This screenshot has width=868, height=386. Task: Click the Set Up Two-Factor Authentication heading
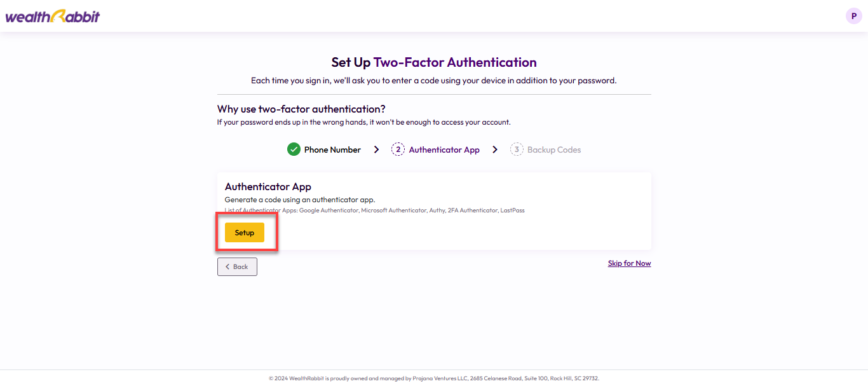pos(434,62)
